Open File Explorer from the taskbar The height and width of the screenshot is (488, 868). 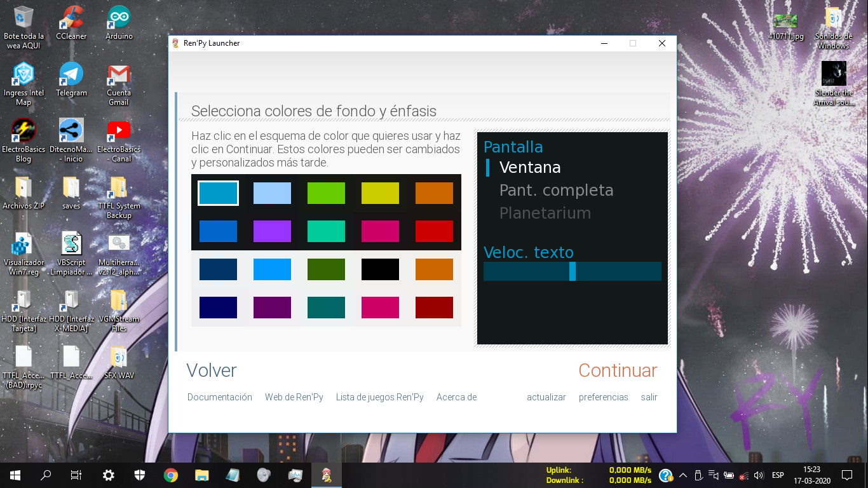click(x=201, y=475)
